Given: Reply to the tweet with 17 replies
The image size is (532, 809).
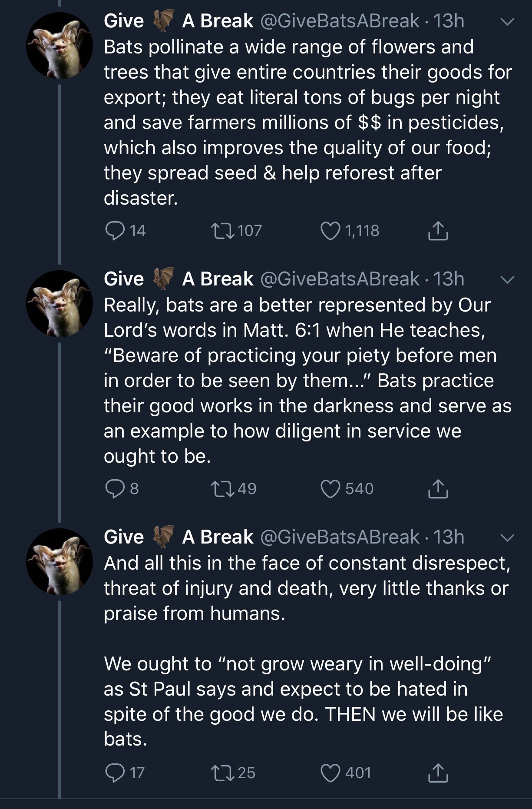Looking at the screenshot, I should click(x=115, y=773).
